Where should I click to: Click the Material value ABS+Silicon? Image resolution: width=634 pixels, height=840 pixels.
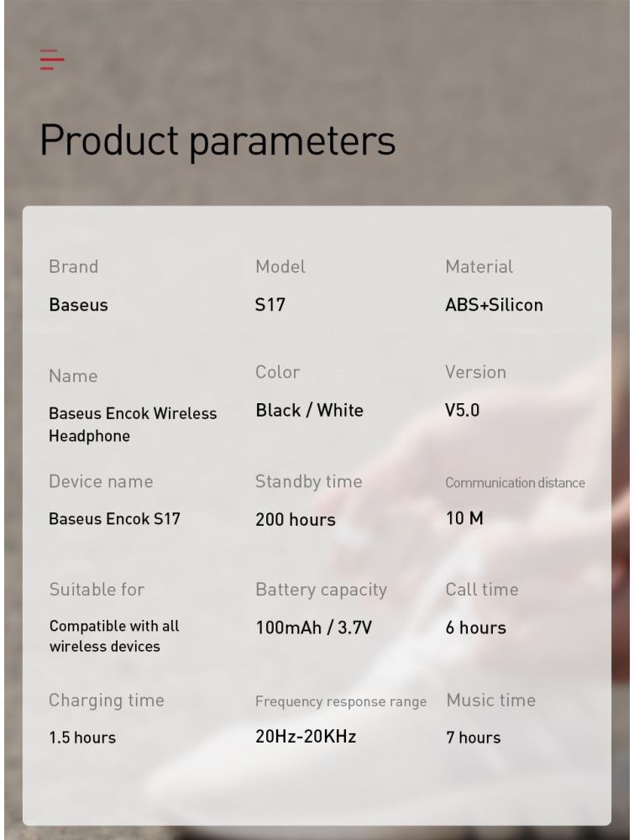pos(494,305)
